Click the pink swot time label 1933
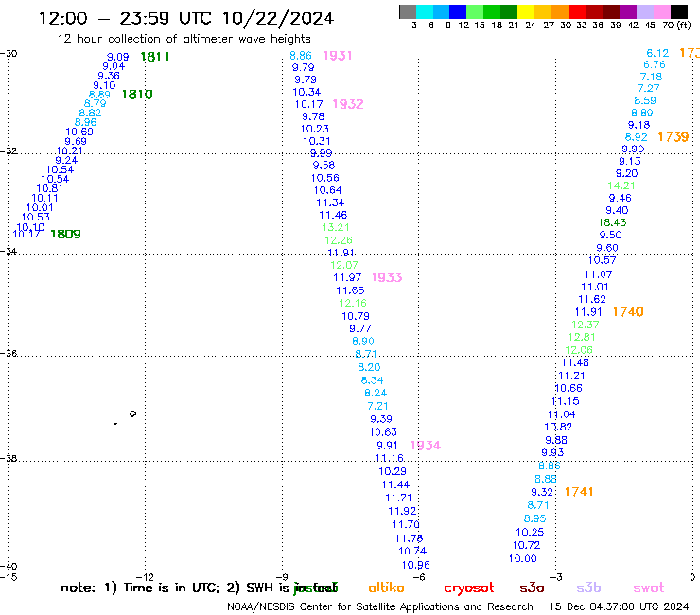Viewport: 700px width, 615px height. [x=387, y=278]
